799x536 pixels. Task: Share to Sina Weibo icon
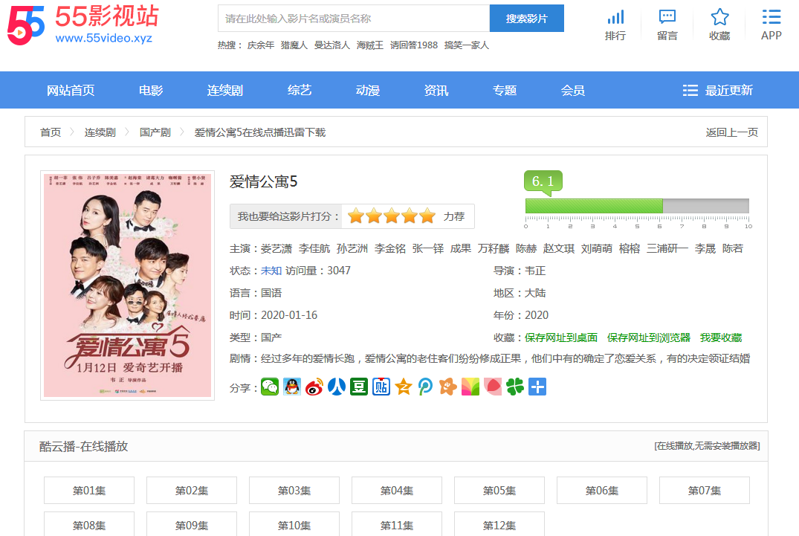click(314, 387)
